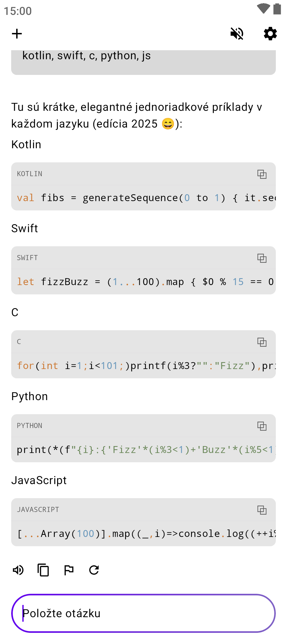This screenshot has width=287, height=644.
Task: Copy the entire response message
Action: click(x=43, y=570)
